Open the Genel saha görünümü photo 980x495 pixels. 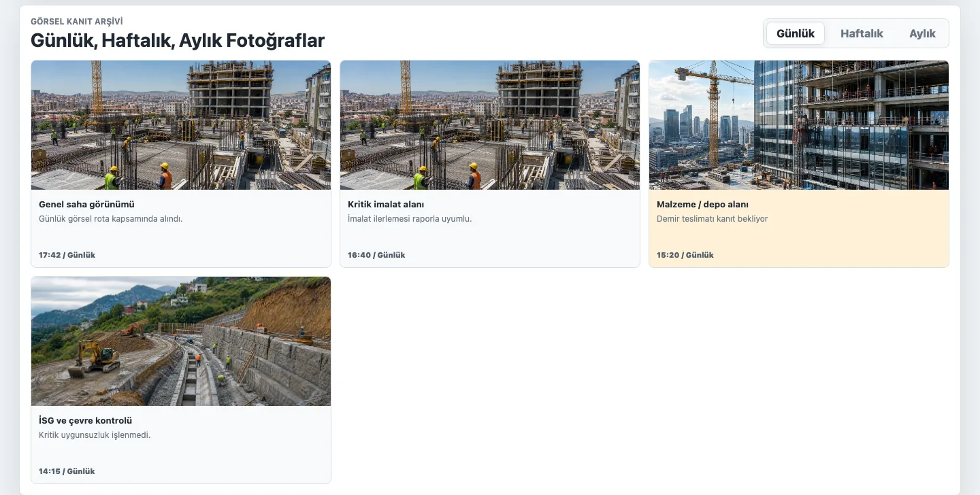(x=181, y=125)
